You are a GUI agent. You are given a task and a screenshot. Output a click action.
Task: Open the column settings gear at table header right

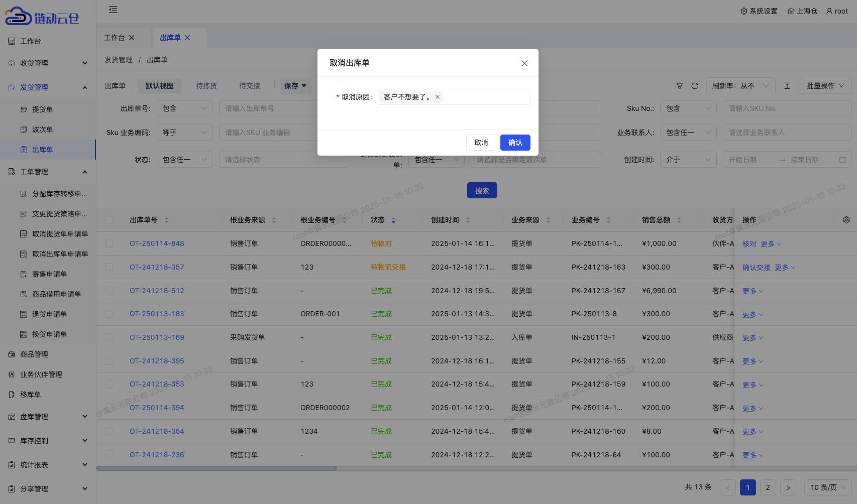(x=846, y=220)
